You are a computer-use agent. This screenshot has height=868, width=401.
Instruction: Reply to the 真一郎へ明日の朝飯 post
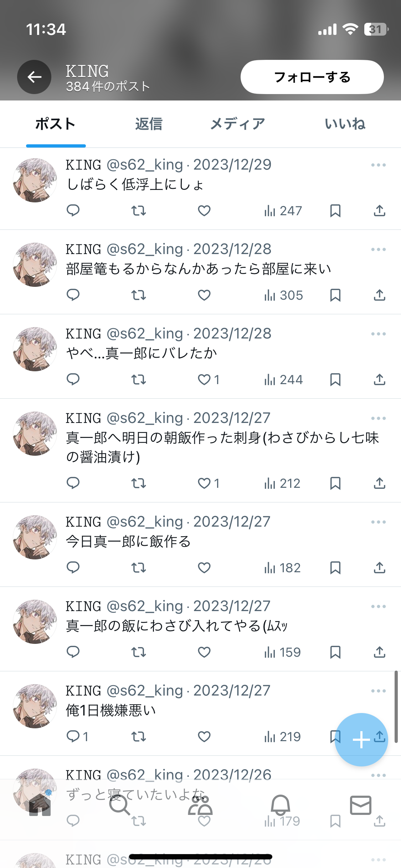click(73, 483)
